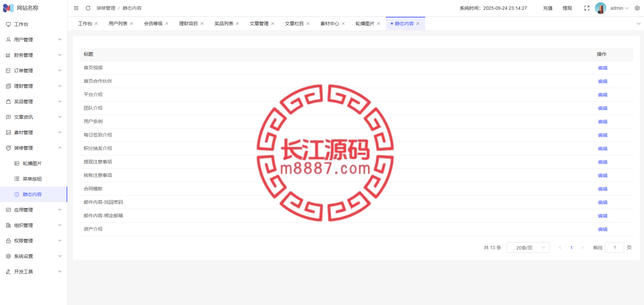Click the 应用管理 sidebar icon

click(x=8, y=210)
